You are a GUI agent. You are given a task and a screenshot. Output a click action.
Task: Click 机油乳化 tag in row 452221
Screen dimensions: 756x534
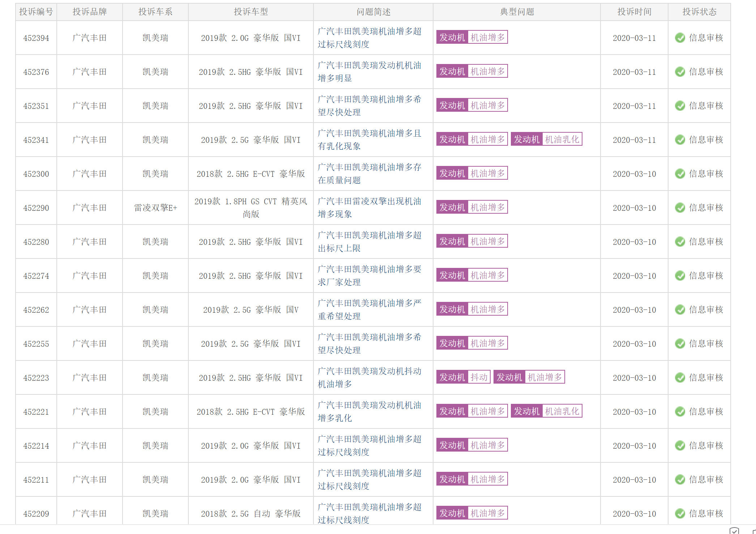click(562, 411)
